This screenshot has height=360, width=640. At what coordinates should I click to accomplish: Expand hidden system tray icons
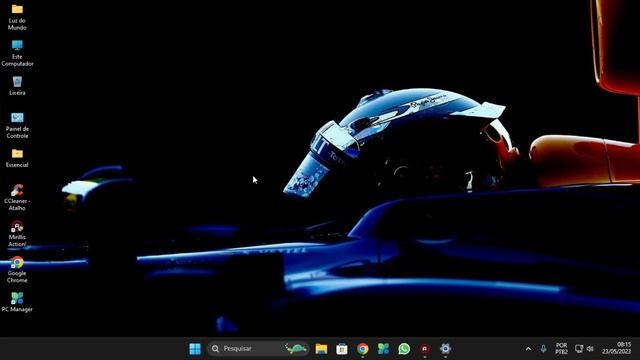click(529, 349)
